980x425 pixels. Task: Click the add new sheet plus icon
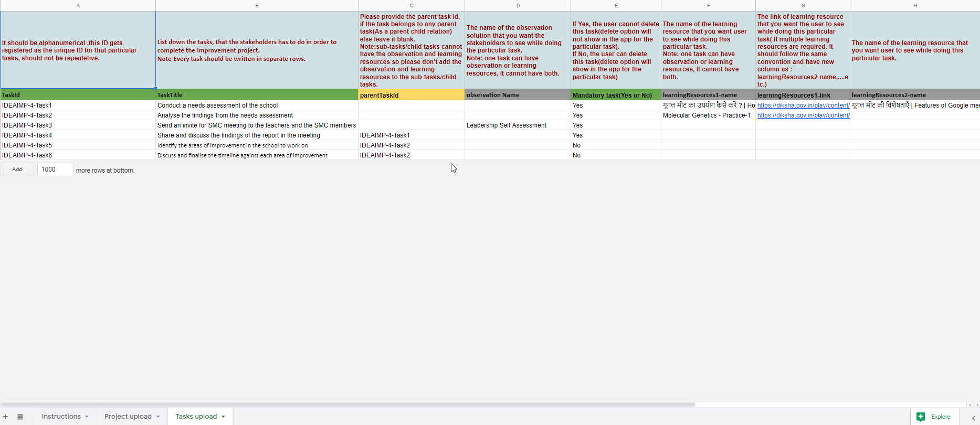(5, 417)
